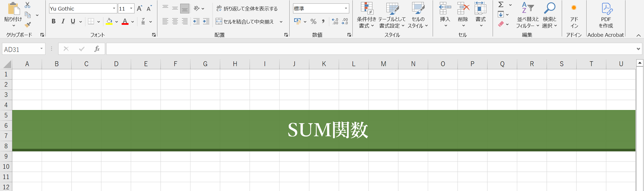Image resolution: width=644 pixels, height=191 pixels.
Task: Click the Increase Font Size icon
Action: click(x=139, y=8)
